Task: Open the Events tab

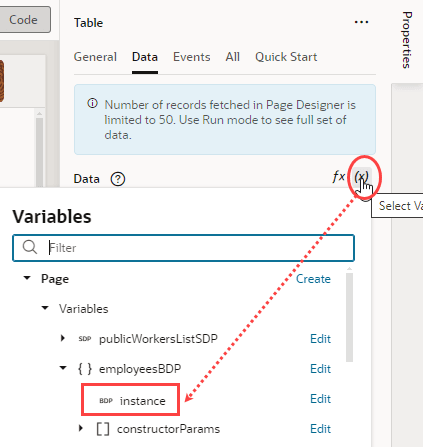Action: 192,57
